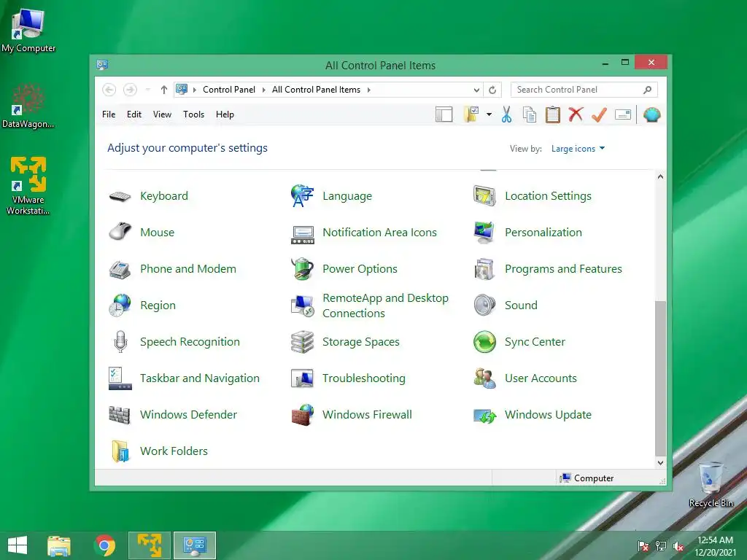Select the My Computer desktop icon

pyautogui.click(x=28, y=30)
